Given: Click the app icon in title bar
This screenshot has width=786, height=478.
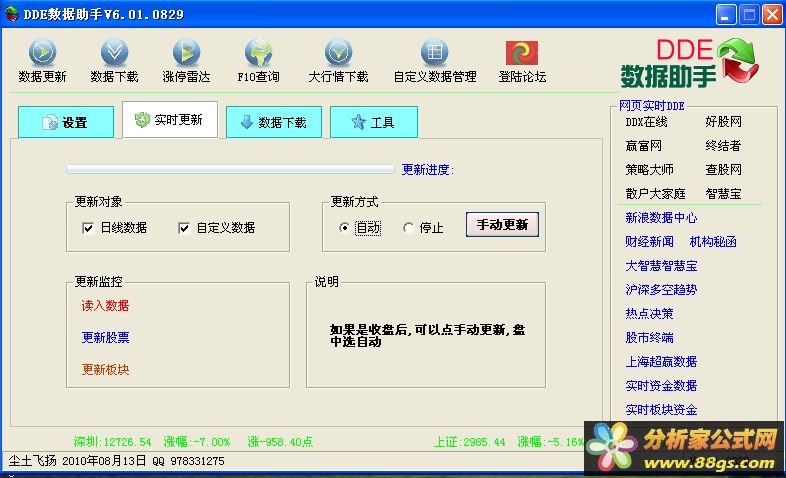Looking at the screenshot, I should click(11, 14).
